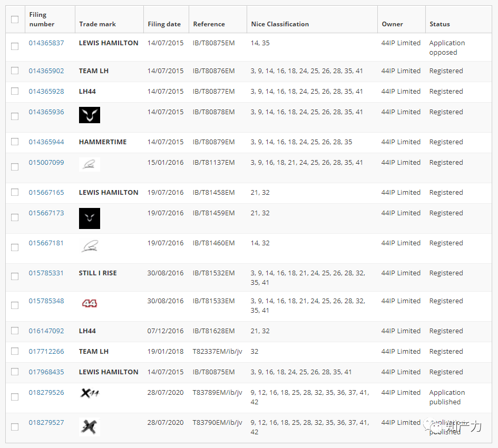Select the HAMMERTIME trade mark name

(x=103, y=142)
